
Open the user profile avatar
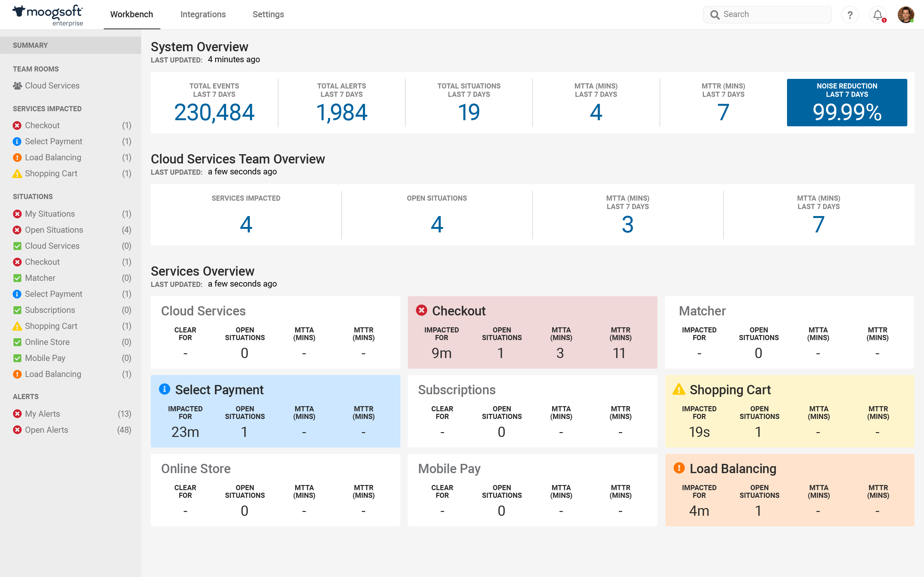click(x=906, y=15)
